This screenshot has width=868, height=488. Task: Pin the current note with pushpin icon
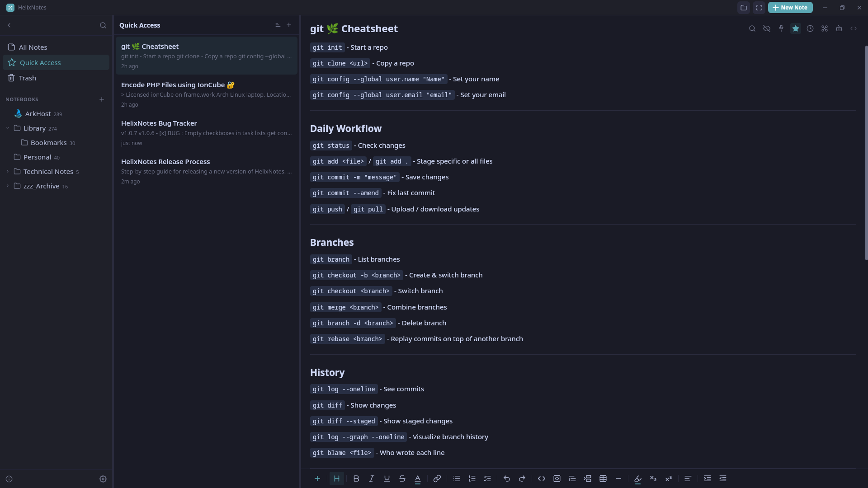(781, 28)
